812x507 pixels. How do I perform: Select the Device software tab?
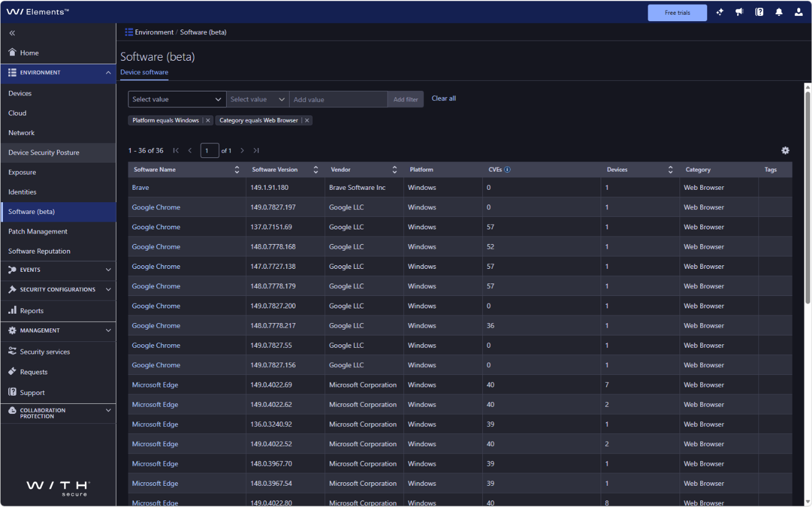144,73
